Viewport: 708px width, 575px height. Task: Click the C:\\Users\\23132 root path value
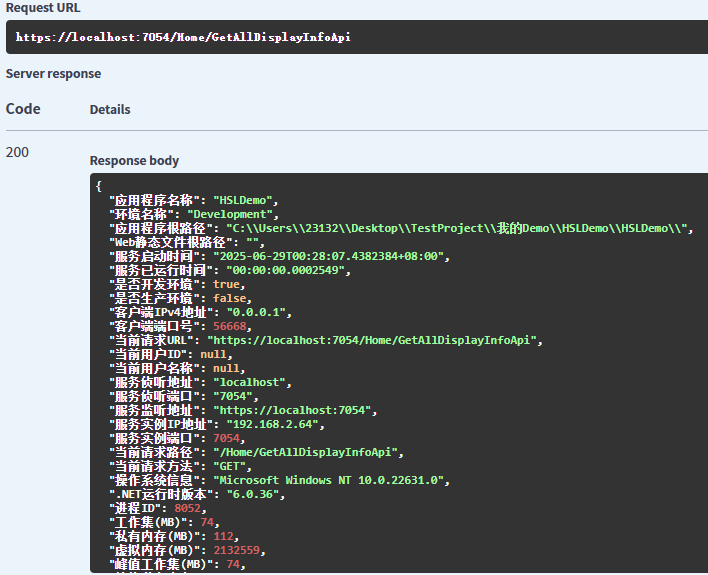pyautogui.click(x=456, y=228)
